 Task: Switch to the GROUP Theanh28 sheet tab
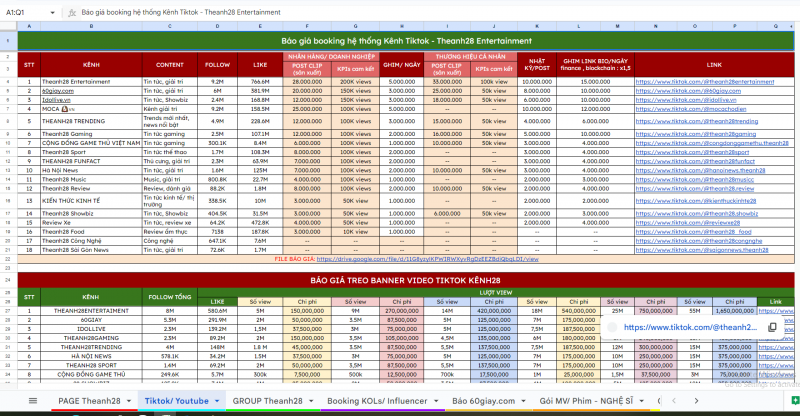pos(267,401)
